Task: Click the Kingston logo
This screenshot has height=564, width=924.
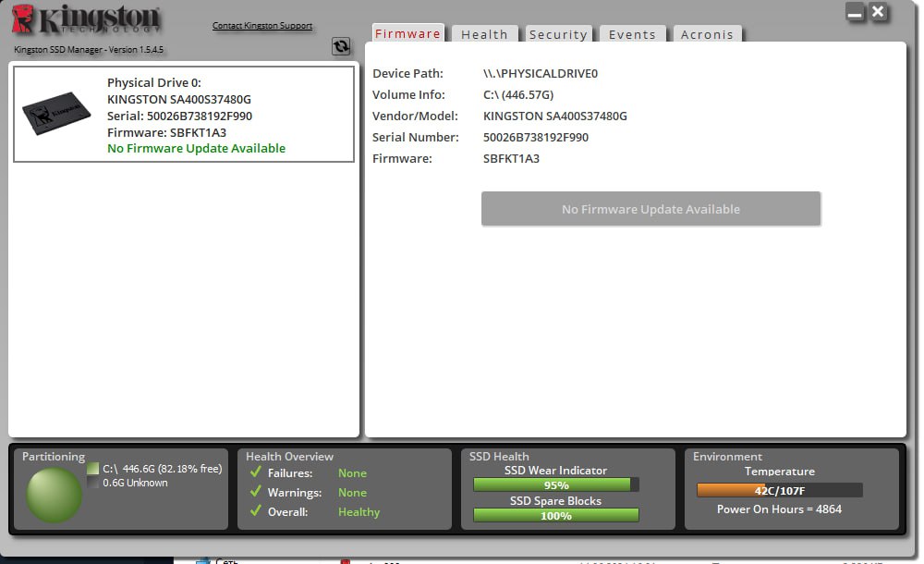Action: click(x=86, y=18)
